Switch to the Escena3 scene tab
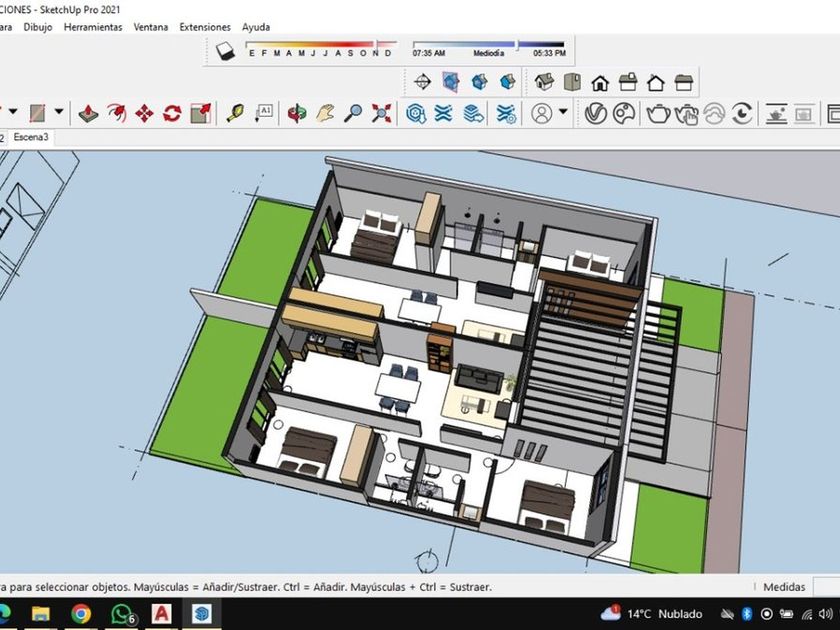This screenshot has width=840, height=630. [x=31, y=137]
